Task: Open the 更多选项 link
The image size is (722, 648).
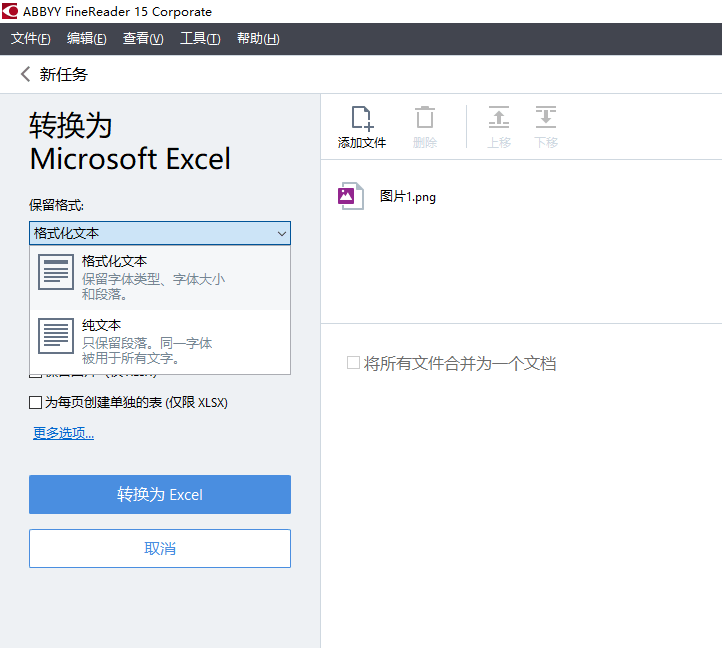Action: (x=63, y=433)
